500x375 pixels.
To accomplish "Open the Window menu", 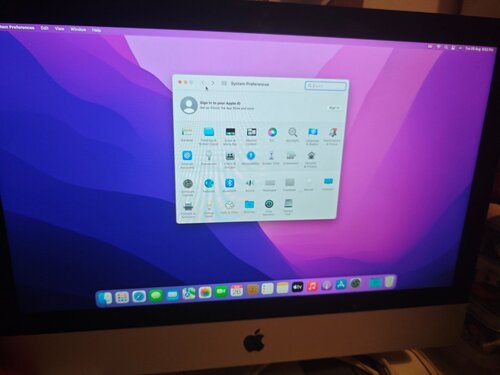I will (x=78, y=29).
